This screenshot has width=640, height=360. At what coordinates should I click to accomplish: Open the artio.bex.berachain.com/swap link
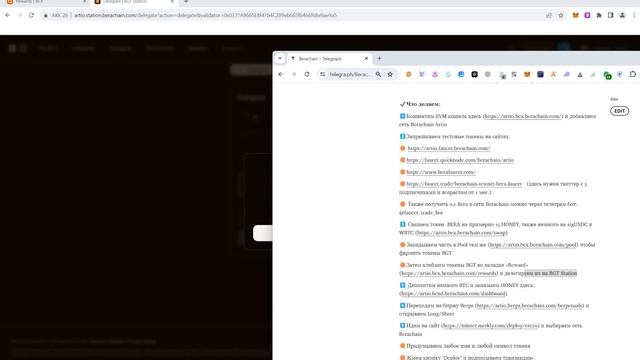pos(462,233)
